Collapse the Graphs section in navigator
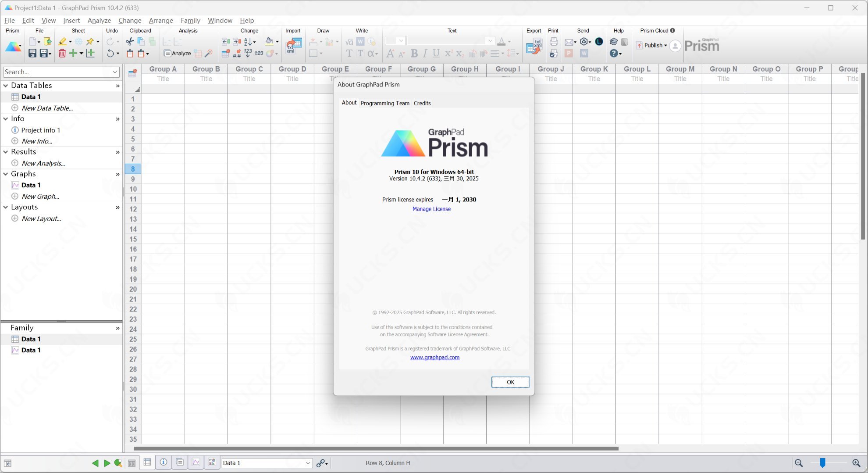 tap(6, 174)
